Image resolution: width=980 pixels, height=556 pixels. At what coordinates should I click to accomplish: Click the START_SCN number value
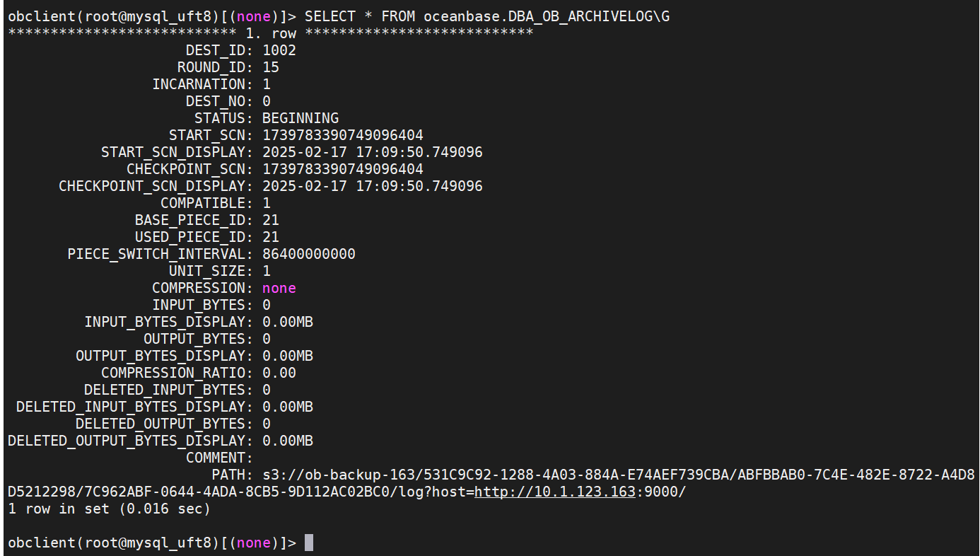point(343,135)
